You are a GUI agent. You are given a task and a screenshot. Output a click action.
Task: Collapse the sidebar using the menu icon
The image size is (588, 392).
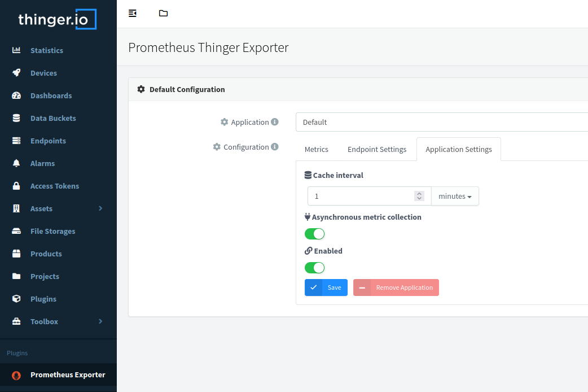click(133, 13)
